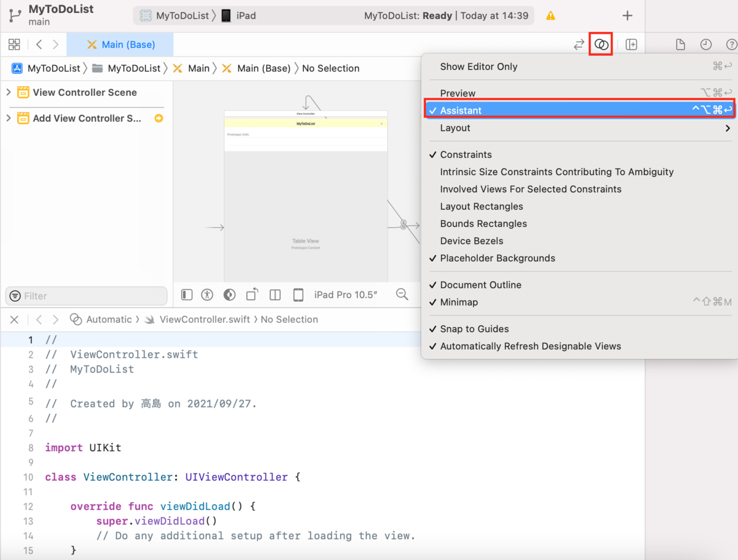Click 'class ViewController: UIViewController {' line
The height and width of the screenshot is (560, 738).
(172, 477)
